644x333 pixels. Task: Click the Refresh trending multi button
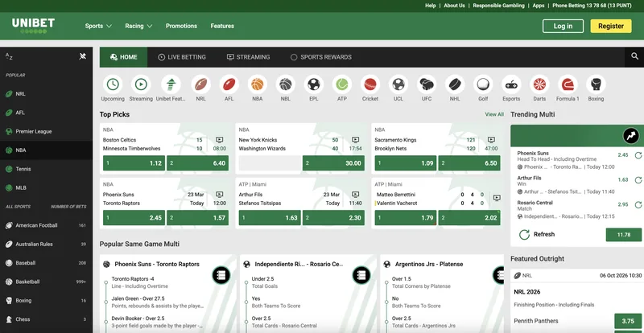536,234
